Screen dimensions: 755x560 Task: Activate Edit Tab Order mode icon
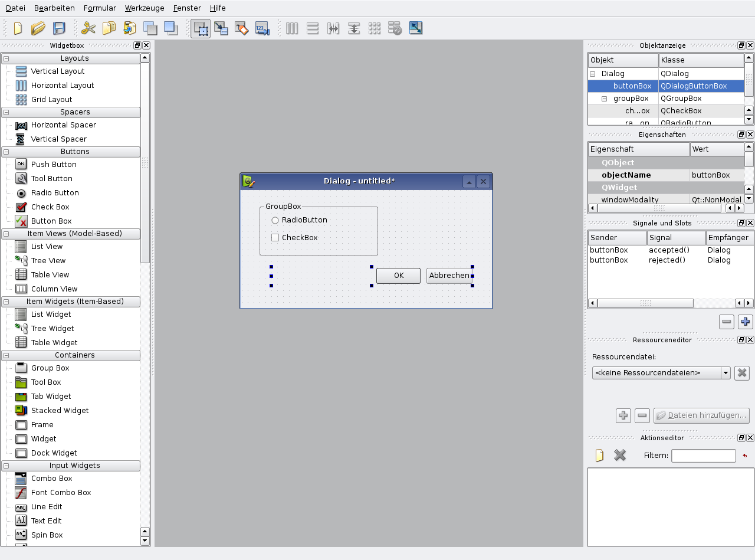[262, 28]
